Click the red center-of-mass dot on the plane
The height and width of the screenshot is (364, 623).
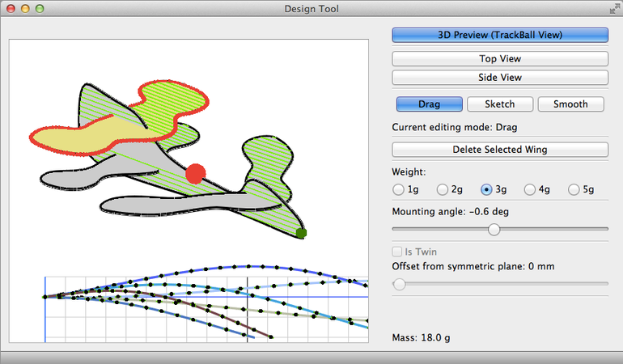click(196, 173)
